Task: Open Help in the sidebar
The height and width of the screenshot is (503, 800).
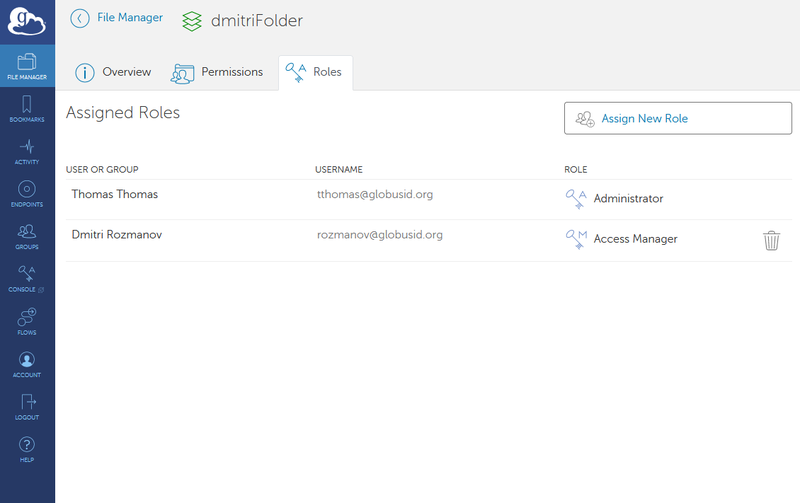Action: point(27,449)
